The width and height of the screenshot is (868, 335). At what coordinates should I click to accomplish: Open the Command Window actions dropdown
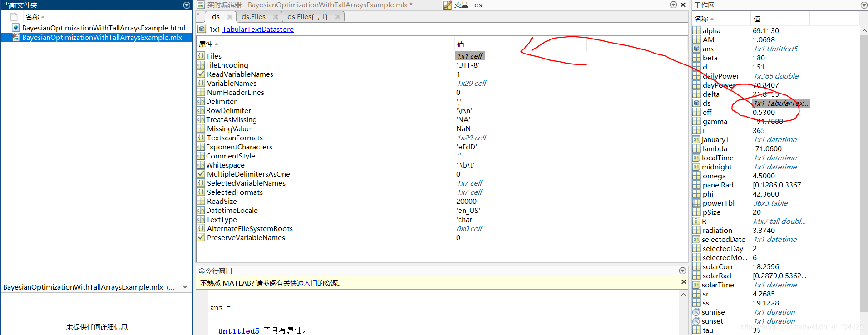682,271
